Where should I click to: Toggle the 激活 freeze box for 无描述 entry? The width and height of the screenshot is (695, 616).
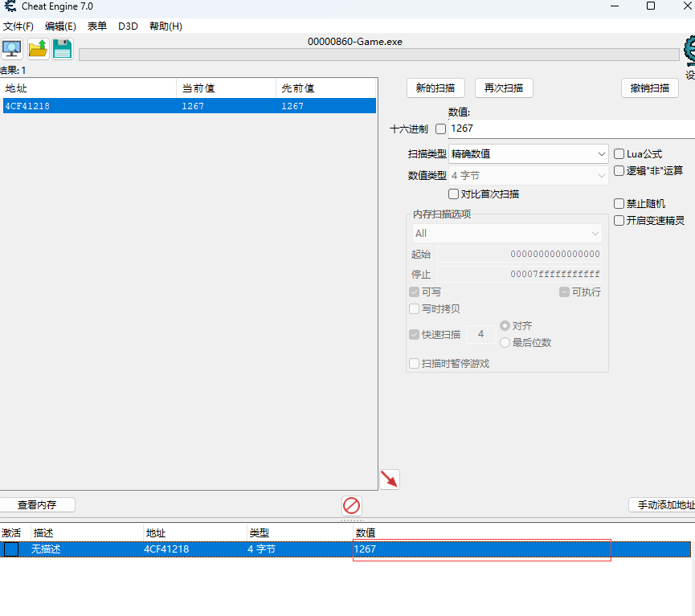coord(11,549)
